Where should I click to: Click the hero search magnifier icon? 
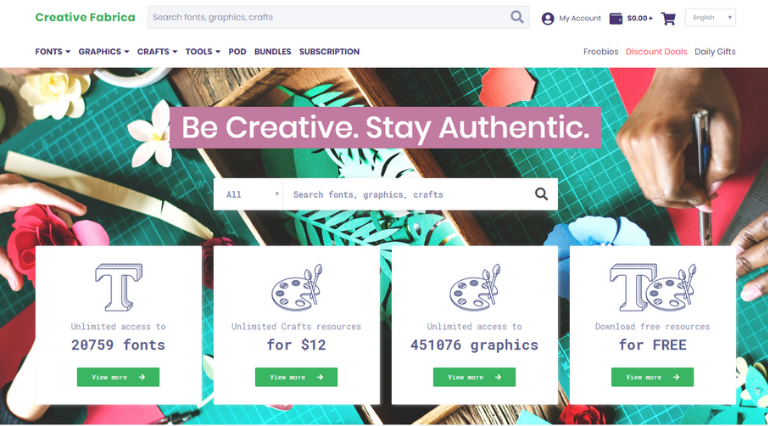(x=541, y=194)
